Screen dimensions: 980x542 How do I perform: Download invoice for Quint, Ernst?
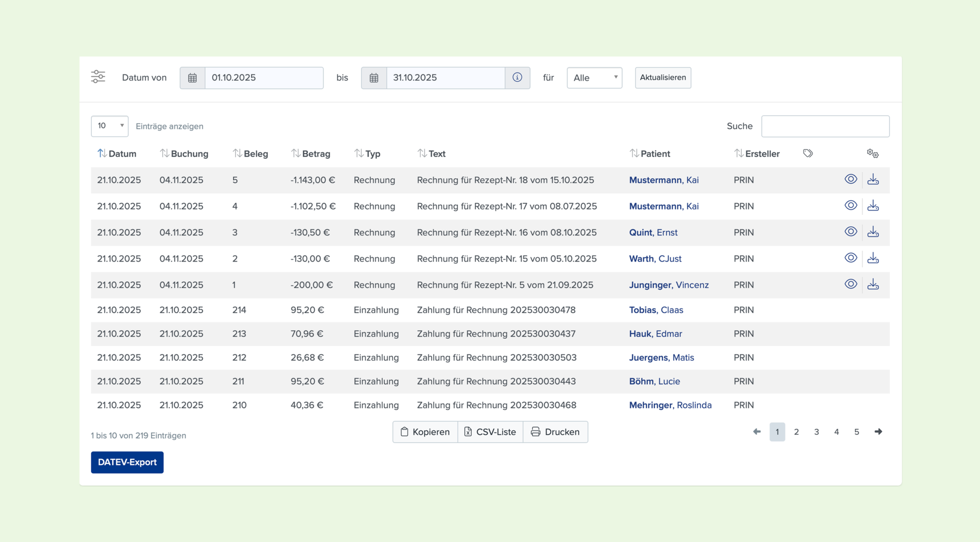click(873, 232)
